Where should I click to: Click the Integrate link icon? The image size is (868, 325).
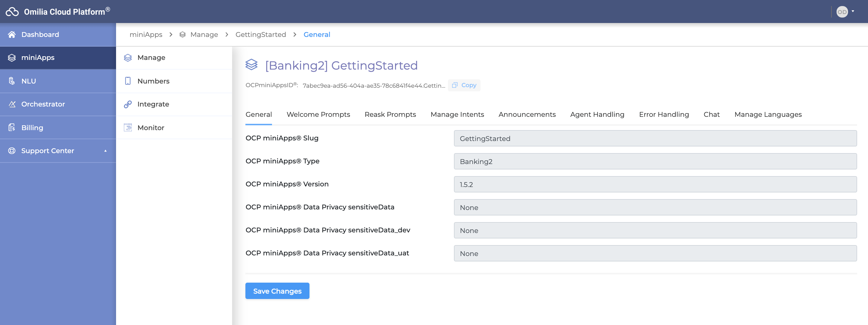pyautogui.click(x=128, y=104)
